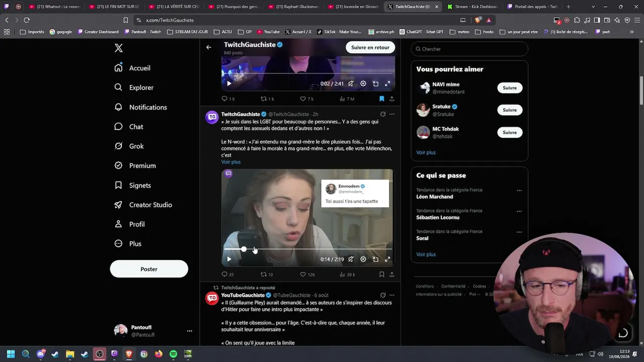The width and height of the screenshot is (644, 362).
Task: Open Grok icon on the 2h TwitchGauchiste tweet
Action: pyautogui.click(x=383, y=114)
